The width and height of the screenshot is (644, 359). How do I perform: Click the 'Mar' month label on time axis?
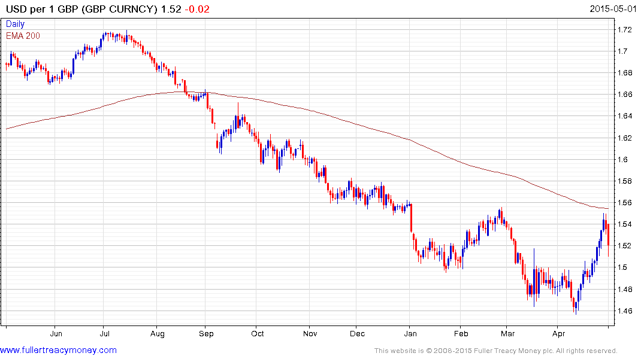pos(507,334)
